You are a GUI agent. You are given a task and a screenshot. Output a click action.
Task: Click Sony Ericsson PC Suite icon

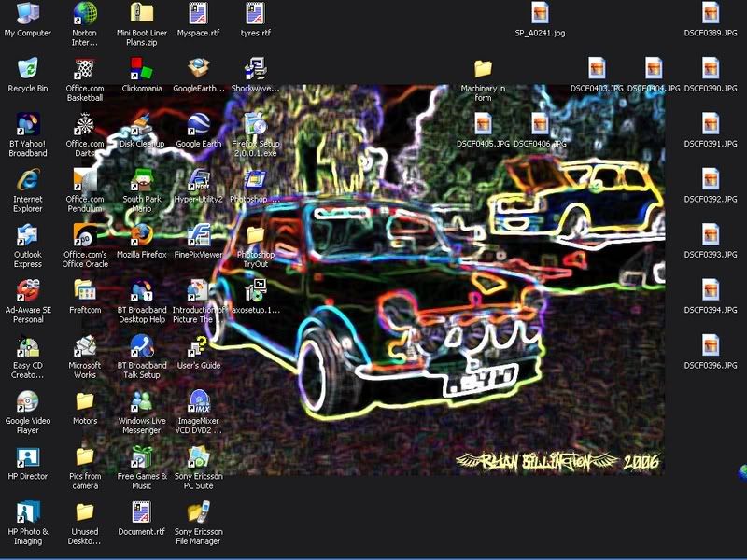pyautogui.click(x=198, y=457)
